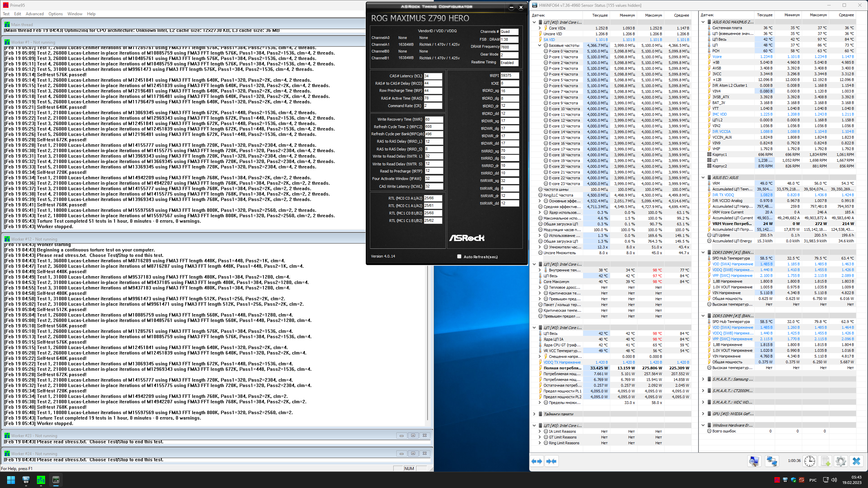Open Windows Start menu

[x=11, y=480]
